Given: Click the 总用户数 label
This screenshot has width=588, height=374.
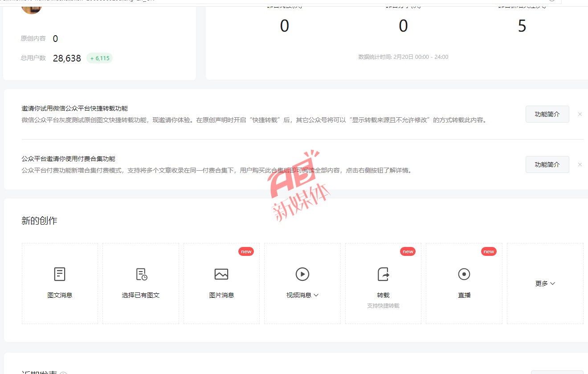Looking at the screenshot, I should point(33,58).
